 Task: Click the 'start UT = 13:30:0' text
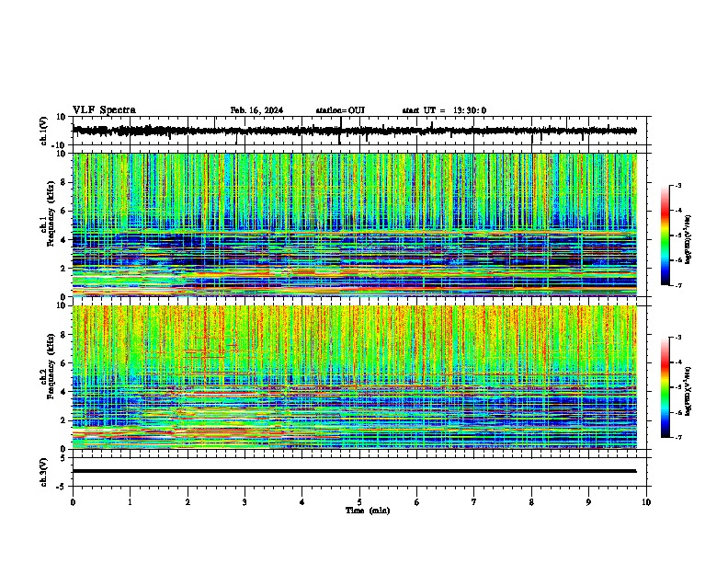(x=444, y=110)
